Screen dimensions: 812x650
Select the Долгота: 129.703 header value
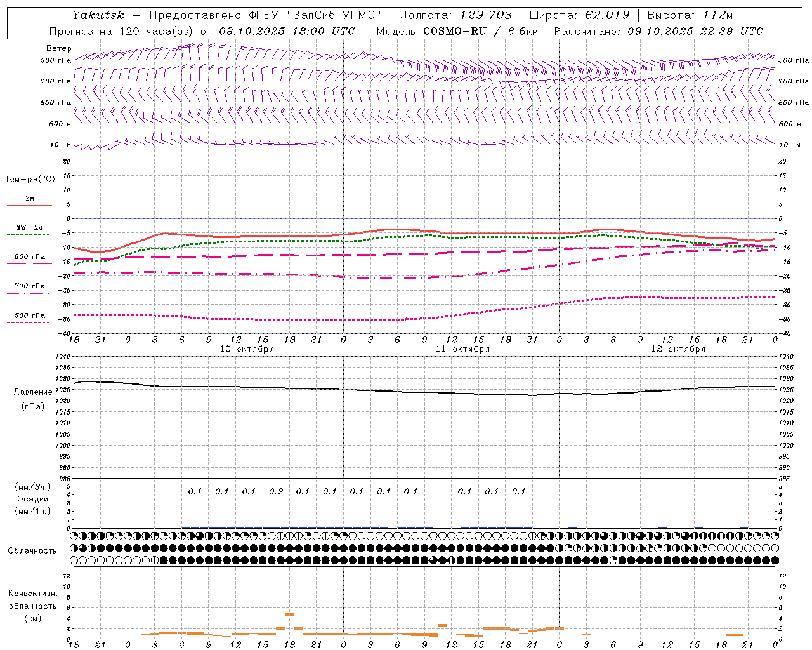pyautogui.click(x=455, y=15)
